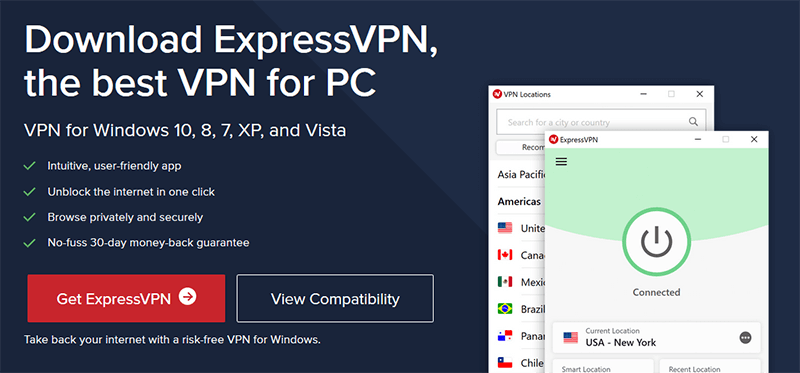800x373 pixels.
Task: Open the hamburger menu in ExpressVPN window
Action: pos(561,162)
